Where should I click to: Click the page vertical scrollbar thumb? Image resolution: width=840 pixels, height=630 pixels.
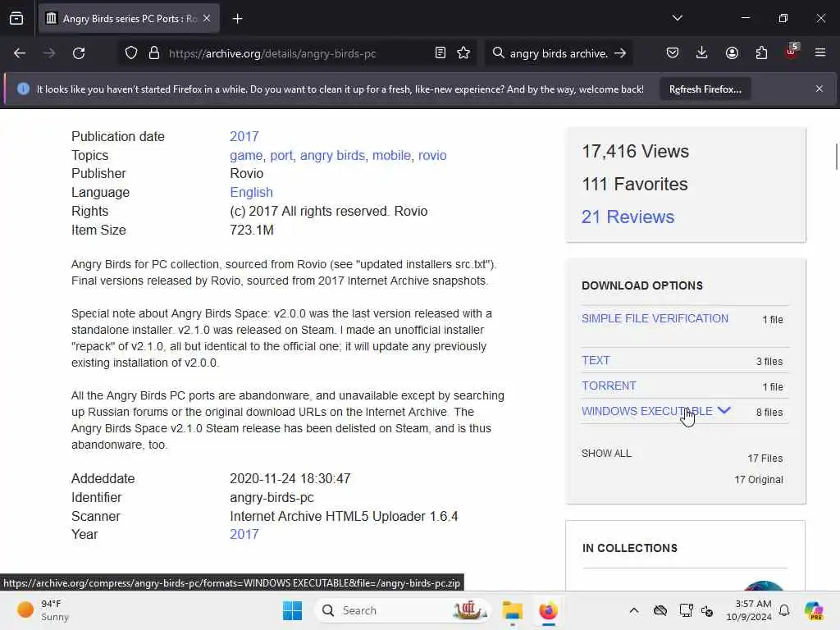(836, 157)
